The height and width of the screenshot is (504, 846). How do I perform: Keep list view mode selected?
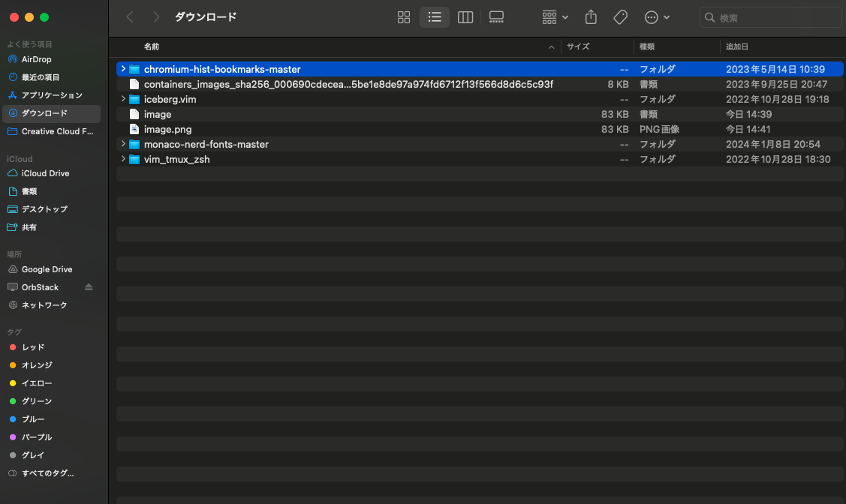435,16
